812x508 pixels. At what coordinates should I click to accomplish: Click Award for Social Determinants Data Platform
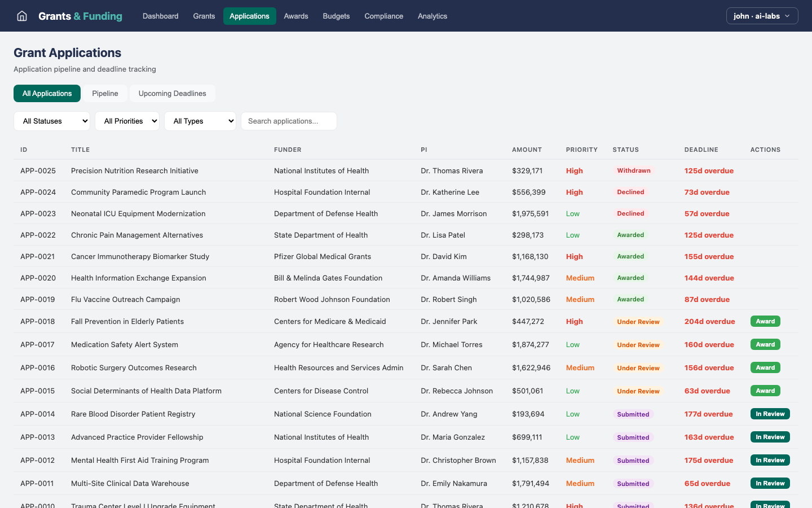click(765, 391)
